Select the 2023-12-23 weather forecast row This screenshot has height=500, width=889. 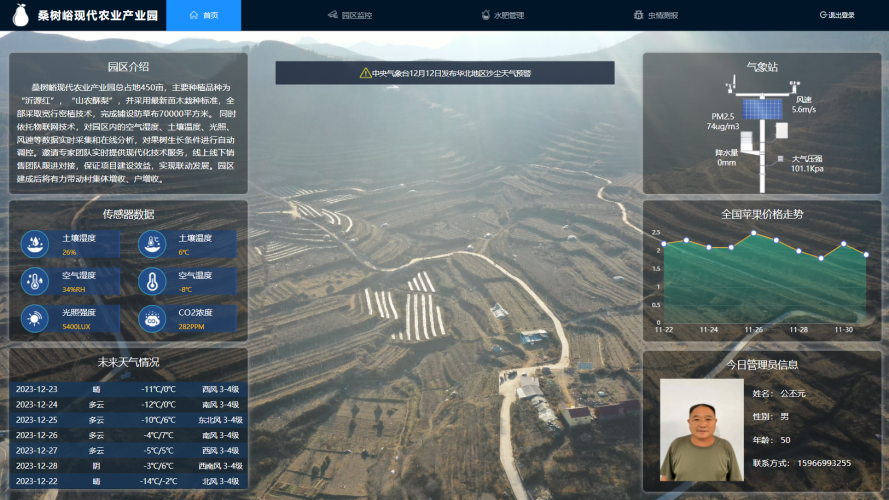pos(128,389)
